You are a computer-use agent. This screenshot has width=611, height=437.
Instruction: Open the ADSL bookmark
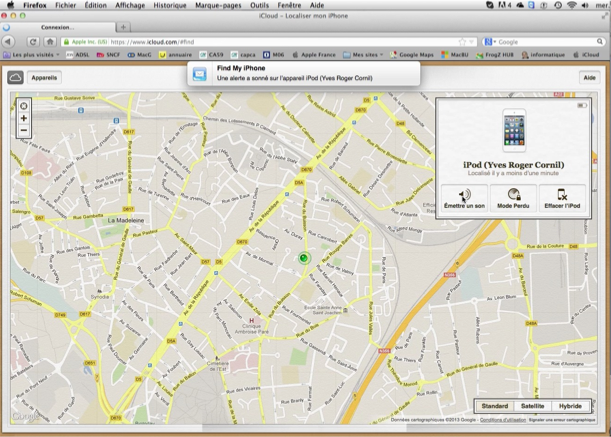click(x=78, y=55)
